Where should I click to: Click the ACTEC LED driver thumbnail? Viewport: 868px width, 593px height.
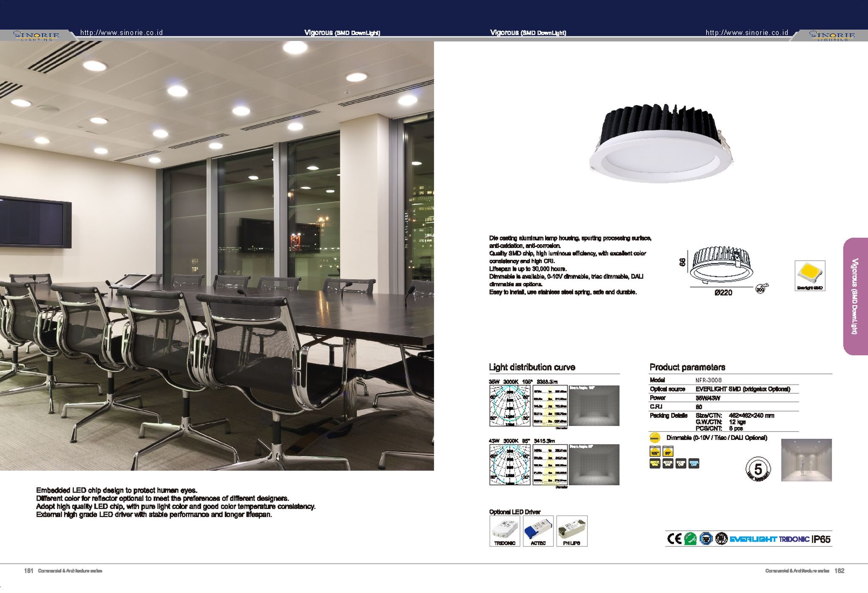point(538,531)
